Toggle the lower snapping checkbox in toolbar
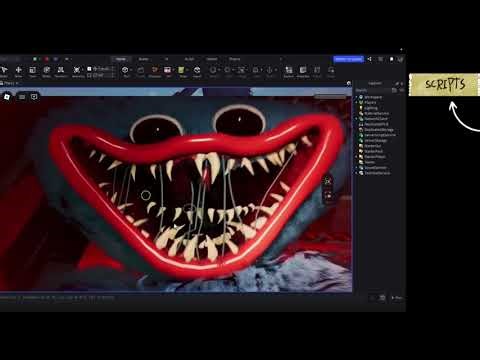480x360 pixels. tap(89, 75)
